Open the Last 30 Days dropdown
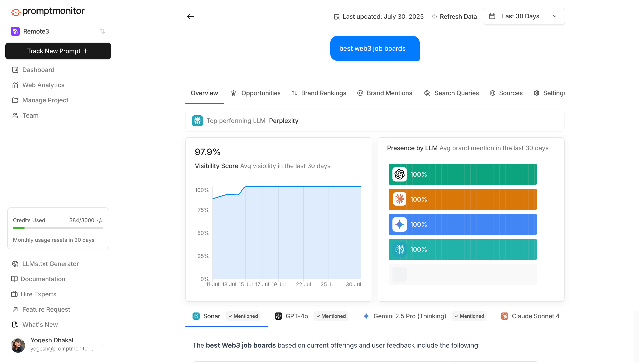 (x=524, y=16)
